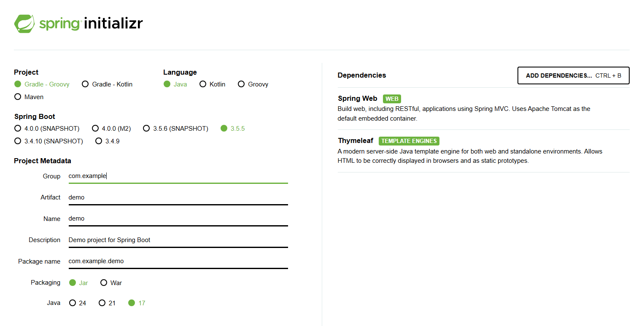Click the Project section heading

(26, 72)
